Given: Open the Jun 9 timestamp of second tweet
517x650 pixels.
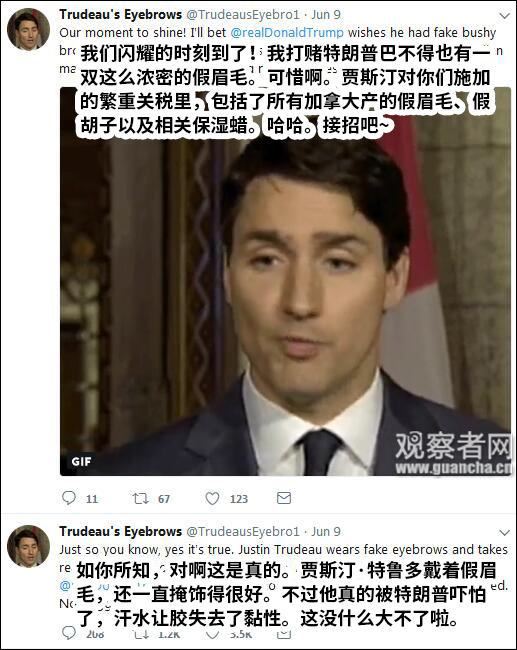Looking at the screenshot, I should [326, 531].
